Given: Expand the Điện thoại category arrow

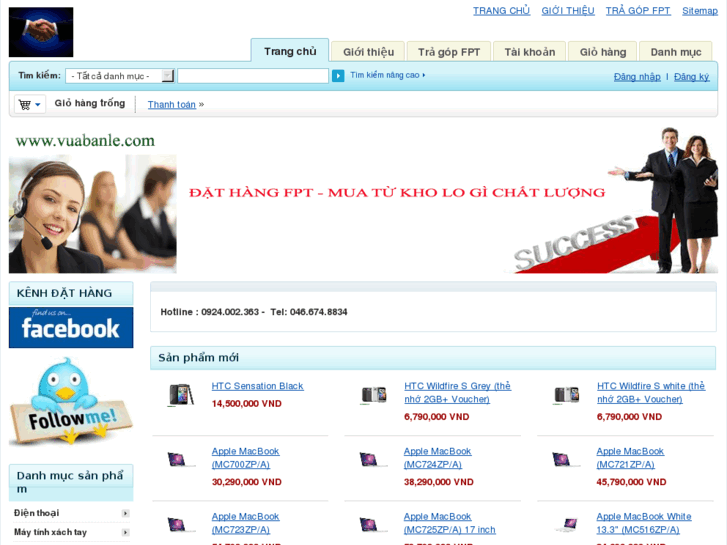Looking at the screenshot, I should coord(125,513).
